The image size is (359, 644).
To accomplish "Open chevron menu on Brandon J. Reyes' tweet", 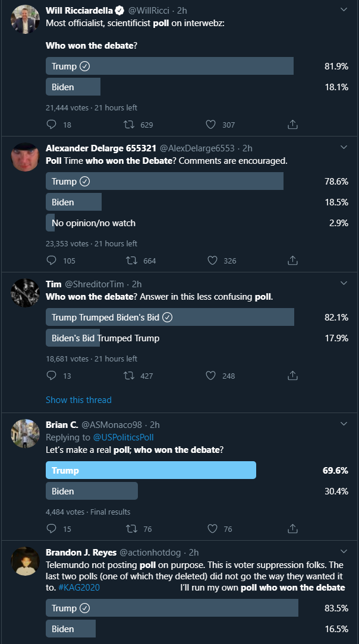I will click(344, 551).
